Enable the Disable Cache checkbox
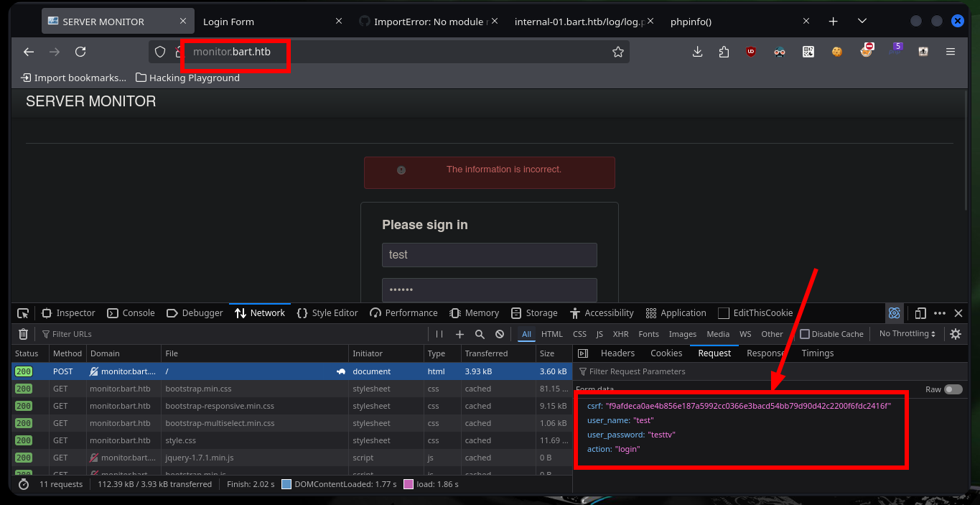 (x=805, y=334)
